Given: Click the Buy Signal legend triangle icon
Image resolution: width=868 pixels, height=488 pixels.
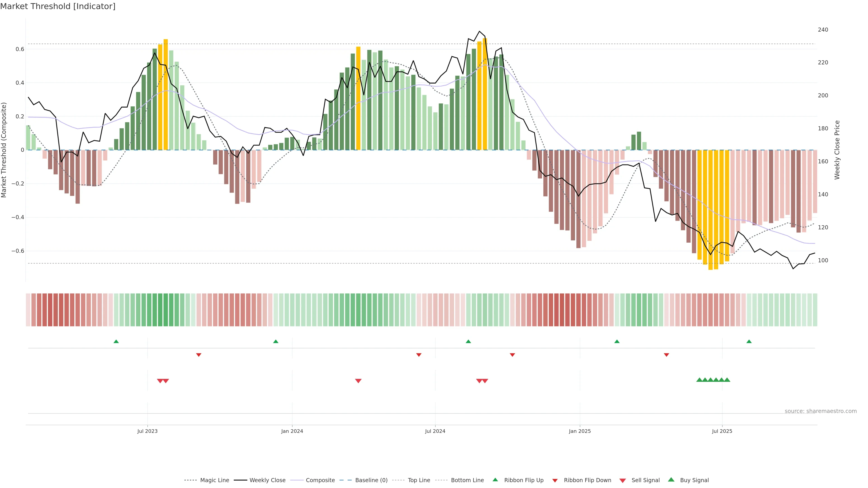Looking at the screenshot, I should [671, 480].
